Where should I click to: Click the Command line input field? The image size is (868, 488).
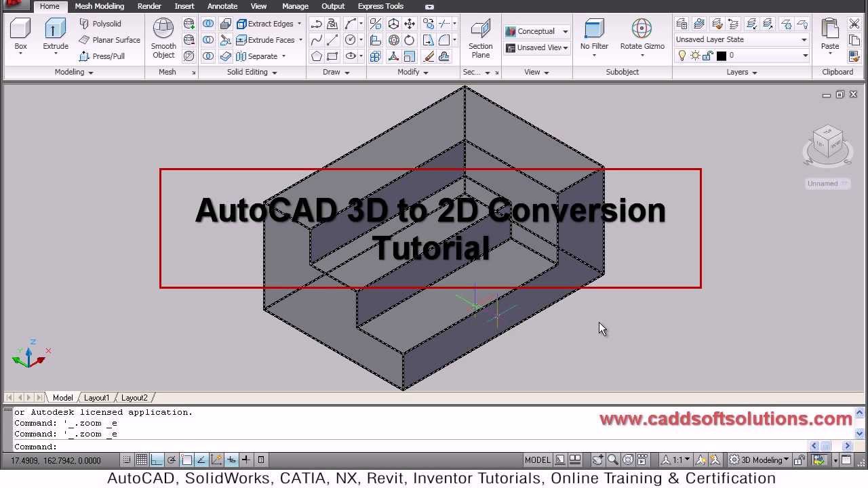pyautogui.click(x=410, y=447)
